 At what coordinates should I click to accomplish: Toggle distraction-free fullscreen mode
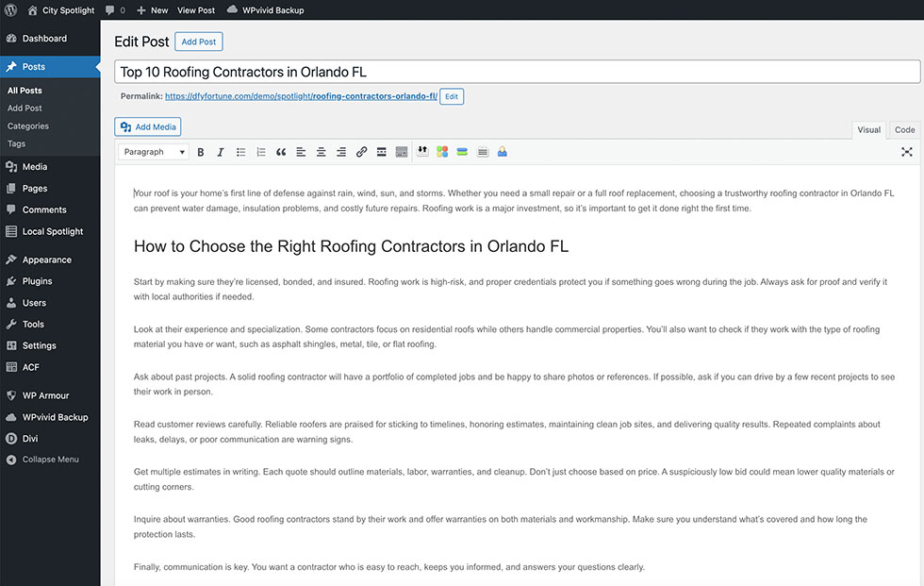906,152
